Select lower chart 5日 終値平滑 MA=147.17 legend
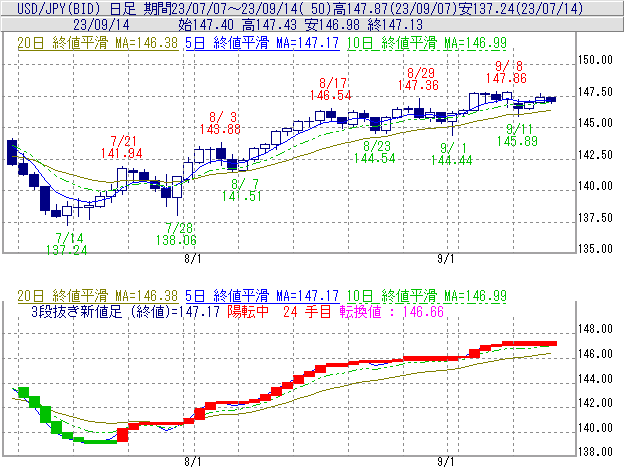 (262, 296)
